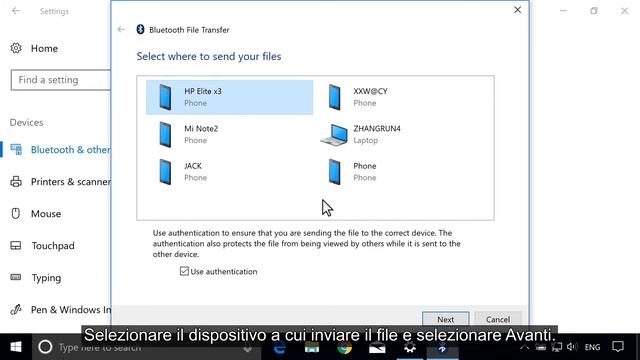Screen dimensions: 640x360
Task: Click the Find a setting search box
Action: pyautogui.click(x=61, y=80)
